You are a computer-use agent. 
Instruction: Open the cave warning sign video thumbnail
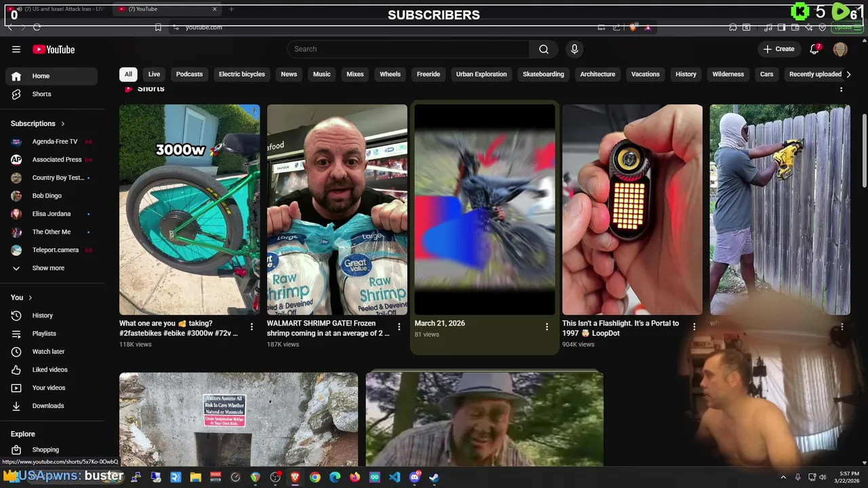tap(239, 419)
